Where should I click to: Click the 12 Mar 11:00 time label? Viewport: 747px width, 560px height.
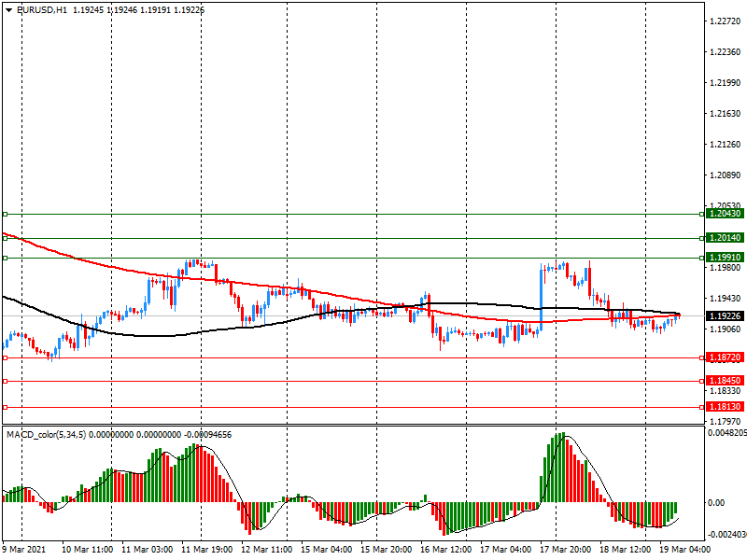point(267,549)
